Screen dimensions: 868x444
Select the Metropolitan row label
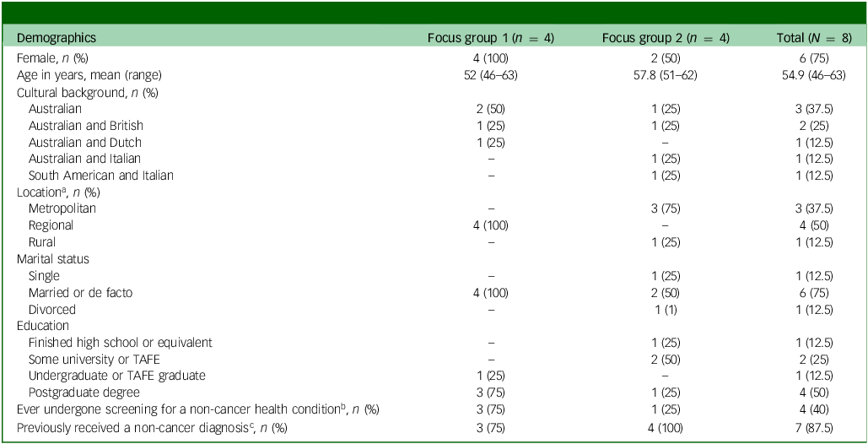click(x=61, y=208)
